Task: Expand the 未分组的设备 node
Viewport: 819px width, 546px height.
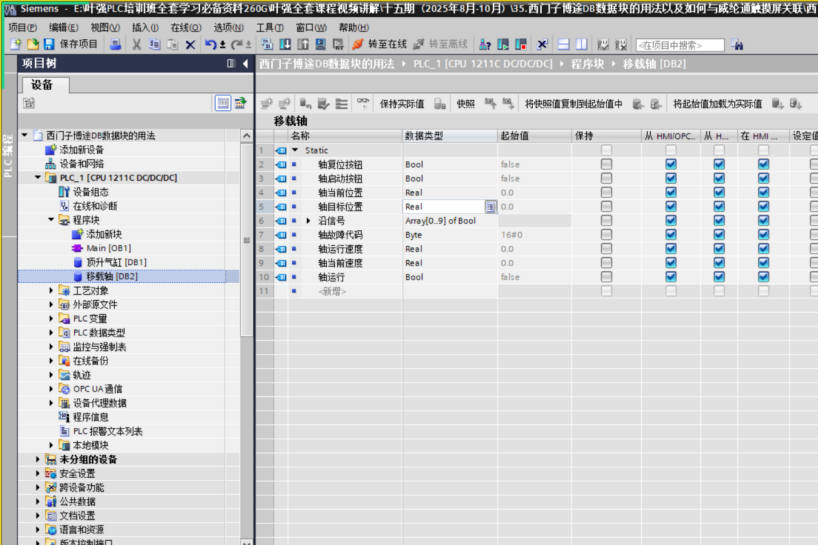Action: (38, 459)
